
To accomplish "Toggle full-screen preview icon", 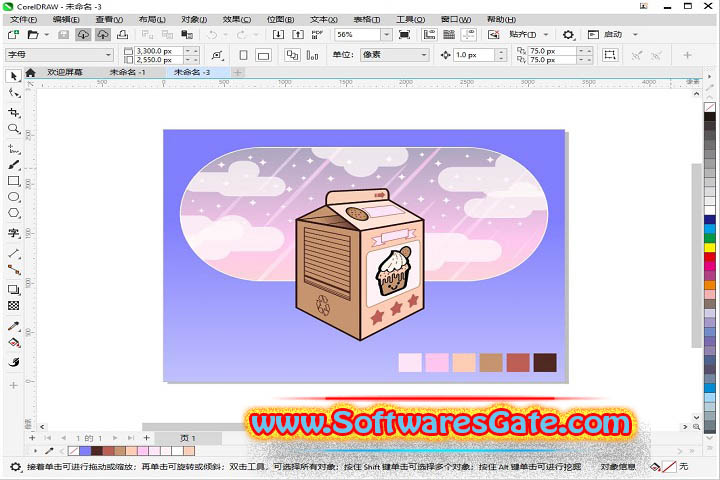I will (x=405, y=34).
